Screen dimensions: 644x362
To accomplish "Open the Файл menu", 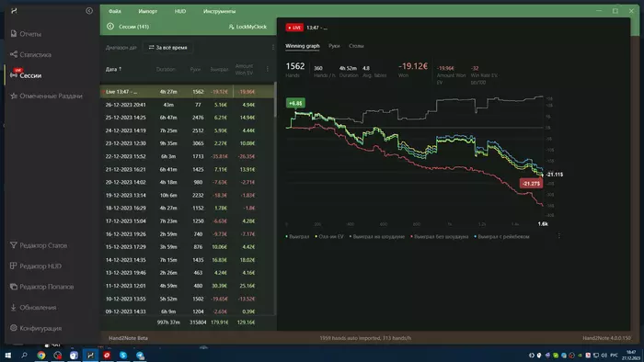I will pyautogui.click(x=115, y=11).
